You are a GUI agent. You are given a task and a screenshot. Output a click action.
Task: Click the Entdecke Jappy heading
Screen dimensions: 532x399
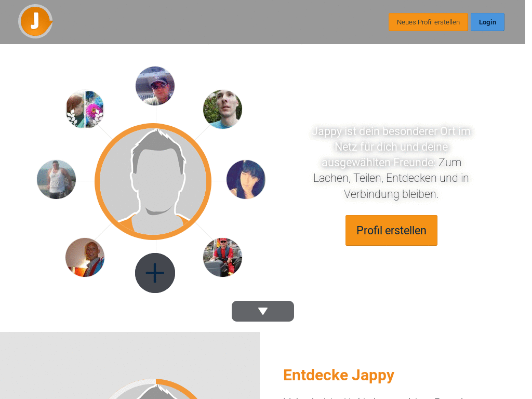tap(339, 375)
